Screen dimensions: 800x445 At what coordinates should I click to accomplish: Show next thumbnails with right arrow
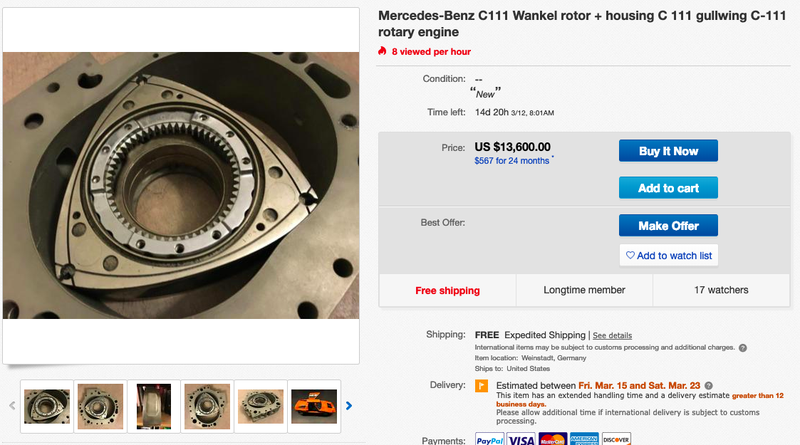pyautogui.click(x=349, y=406)
